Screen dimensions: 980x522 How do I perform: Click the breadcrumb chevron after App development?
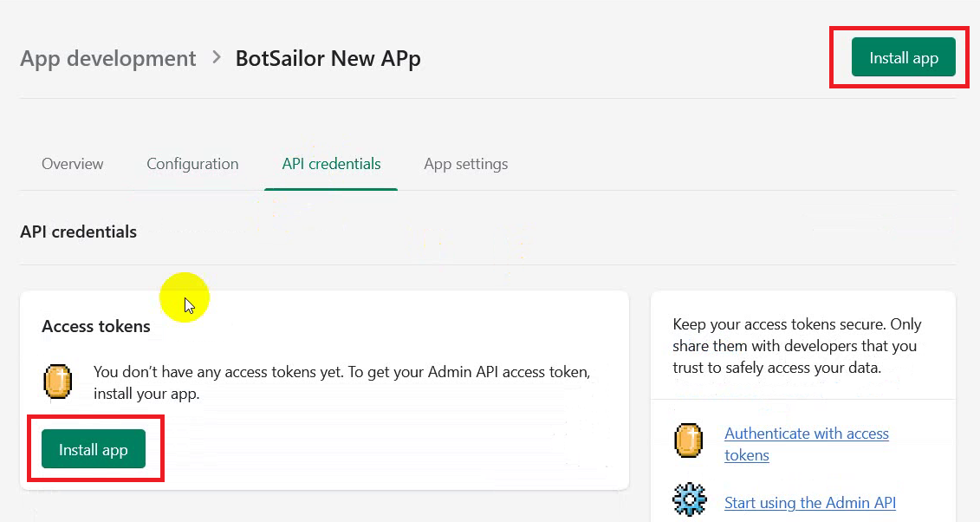click(217, 57)
